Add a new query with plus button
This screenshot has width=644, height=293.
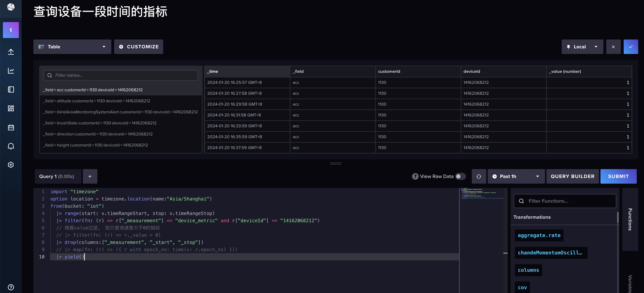tap(90, 176)
